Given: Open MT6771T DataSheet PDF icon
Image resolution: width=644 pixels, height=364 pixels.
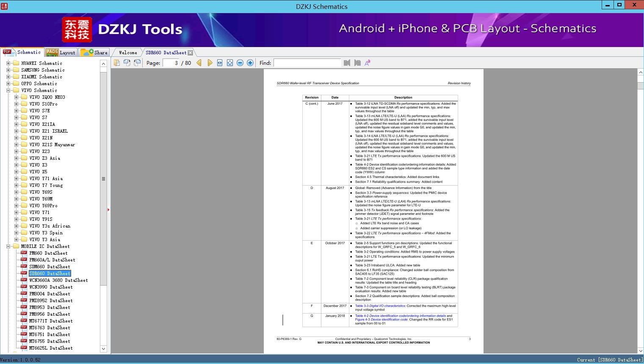Looking at the screenshot, I should [24, 321].
